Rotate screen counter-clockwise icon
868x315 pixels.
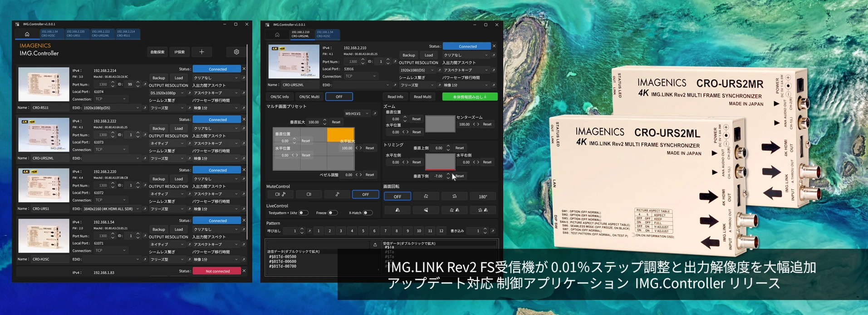point(426,197)
